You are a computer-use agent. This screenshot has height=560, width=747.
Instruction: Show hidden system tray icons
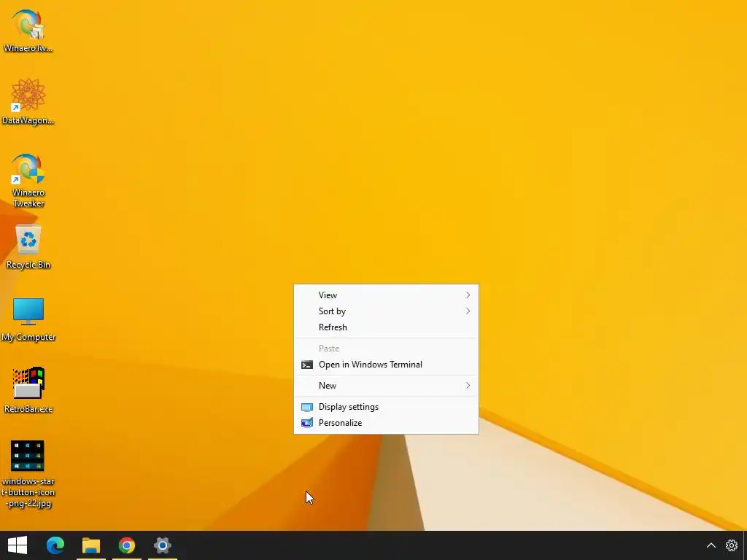click(711, 545)
